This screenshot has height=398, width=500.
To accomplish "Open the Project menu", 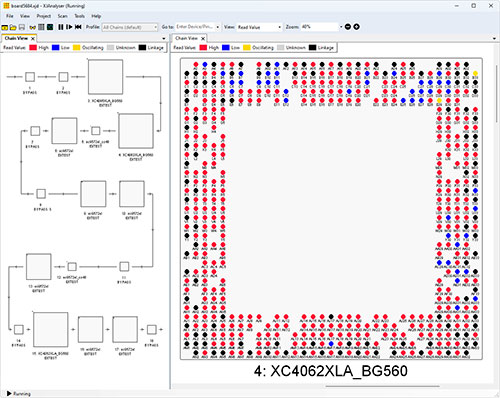I will pos(44,16).
